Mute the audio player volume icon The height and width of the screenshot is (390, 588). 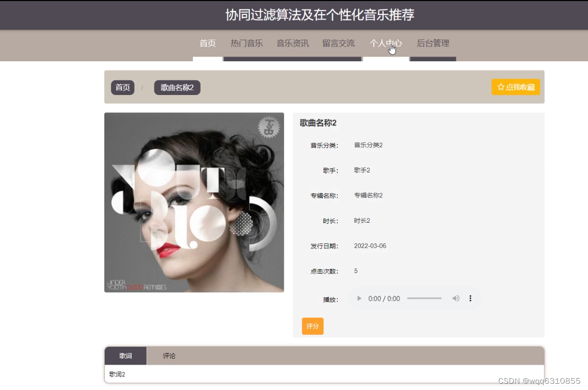pyautogui.click(x=456, y=299)
